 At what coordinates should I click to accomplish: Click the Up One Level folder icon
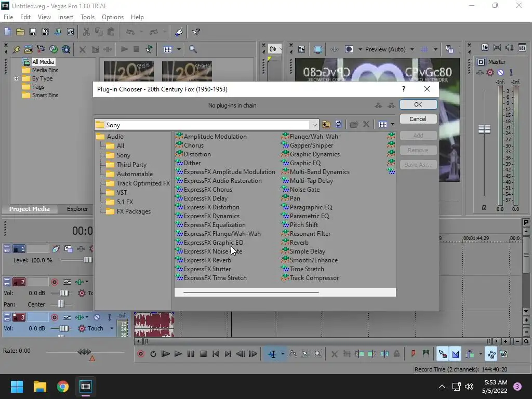click(x=326, y=124)
